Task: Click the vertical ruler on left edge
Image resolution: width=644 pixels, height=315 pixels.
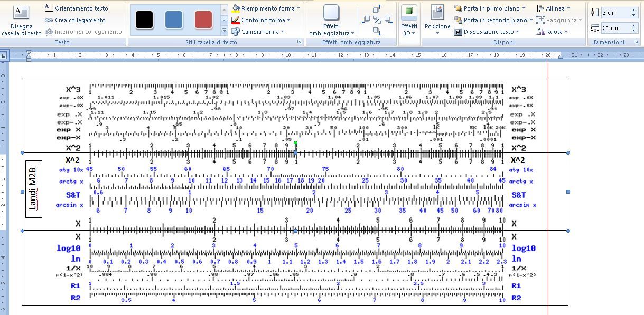Action: coord(3,187)
